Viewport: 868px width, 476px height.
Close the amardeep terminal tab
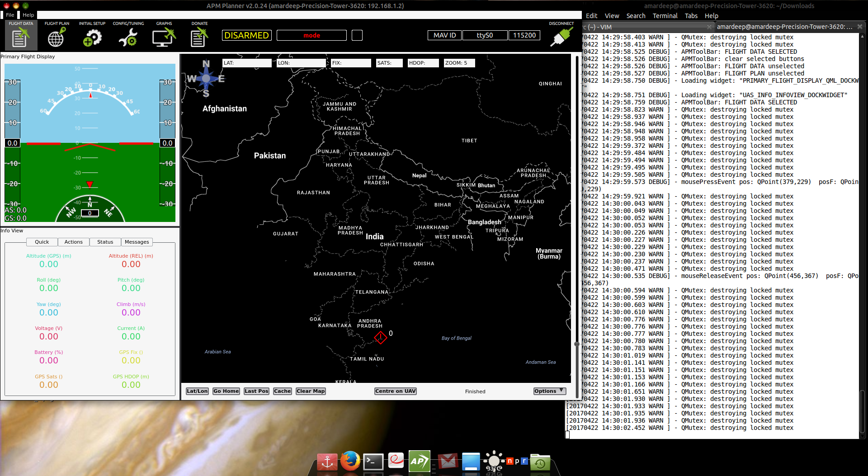point(860,27)
